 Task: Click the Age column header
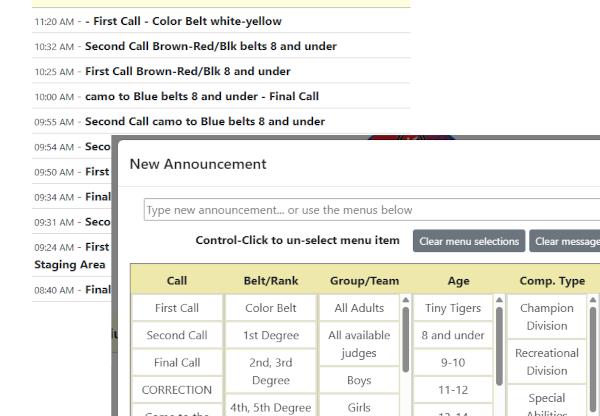click(458, 281)
